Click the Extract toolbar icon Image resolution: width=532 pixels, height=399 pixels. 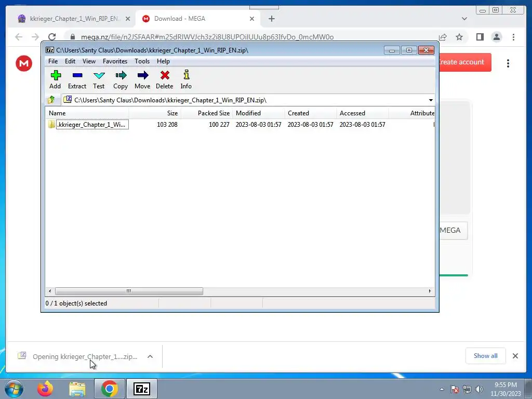tap(77, 79)
